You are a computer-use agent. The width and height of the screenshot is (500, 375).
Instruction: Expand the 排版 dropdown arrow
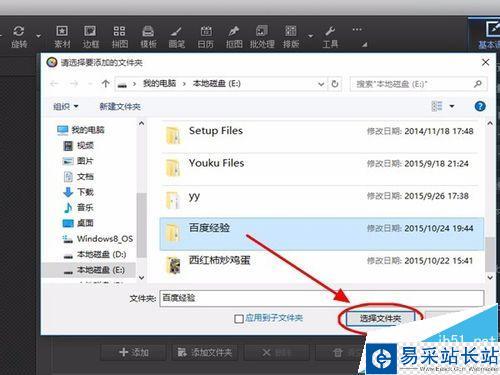click(311, 36)
